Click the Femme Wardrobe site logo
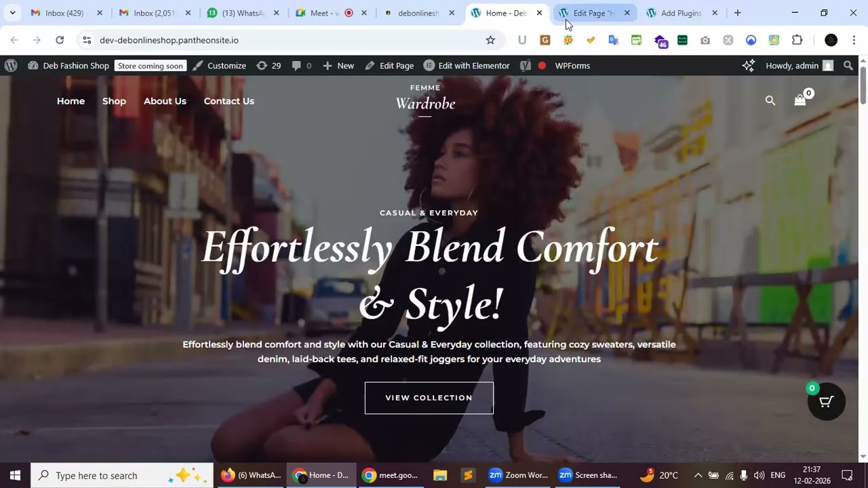Screen dimensions: 868x488 (425, 100)
